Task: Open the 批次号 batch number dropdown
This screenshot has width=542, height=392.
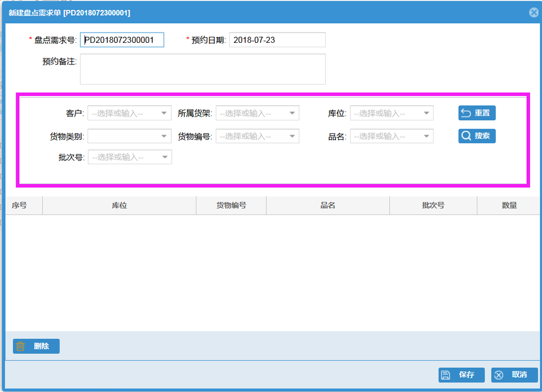Action: point(130,157)
